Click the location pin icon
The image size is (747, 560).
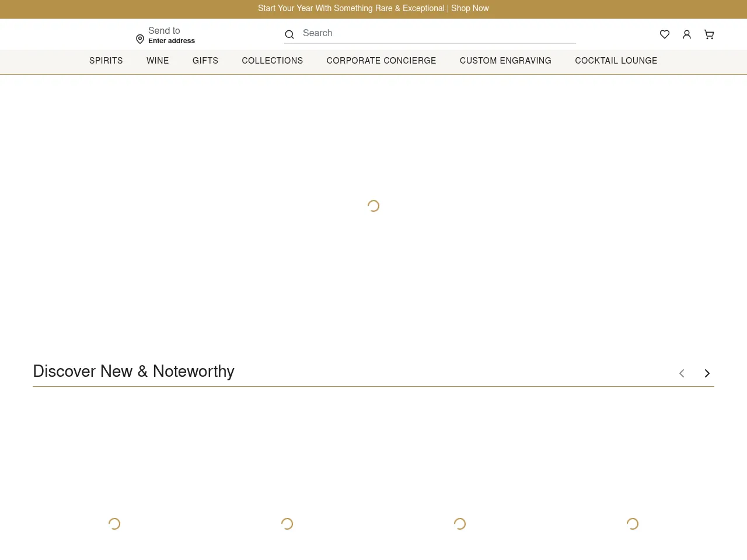[140, 39]
